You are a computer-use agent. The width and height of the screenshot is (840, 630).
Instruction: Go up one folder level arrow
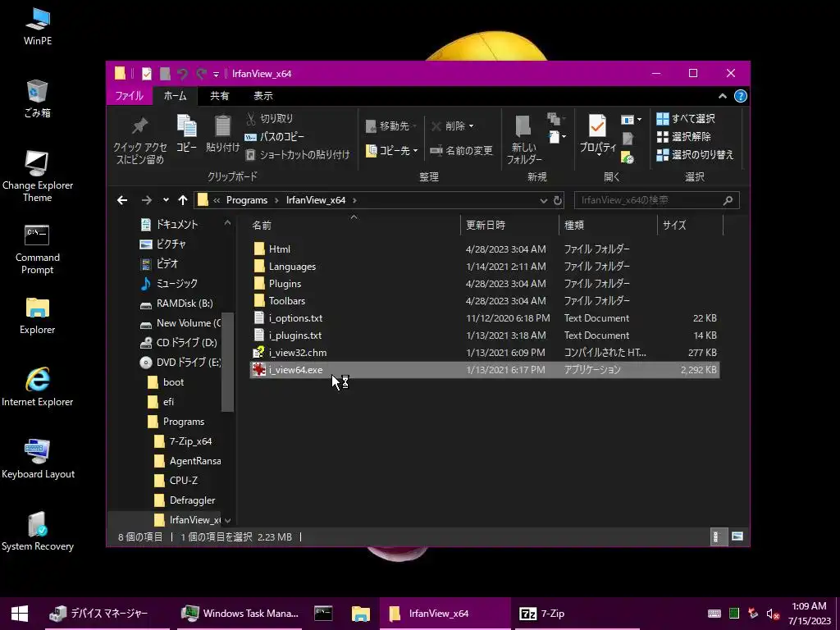[x=183, y=200]
